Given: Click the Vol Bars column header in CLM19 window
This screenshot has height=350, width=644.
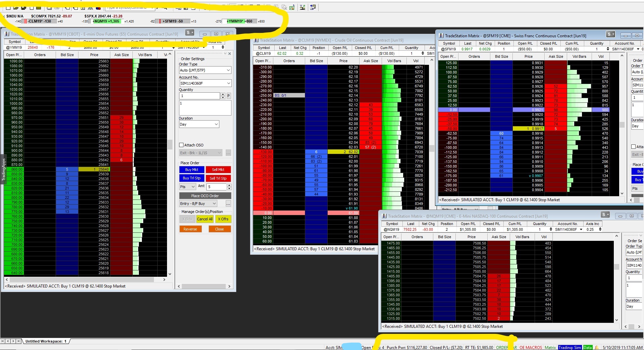Looking at the screenshot, I should [x=394, y=61].
